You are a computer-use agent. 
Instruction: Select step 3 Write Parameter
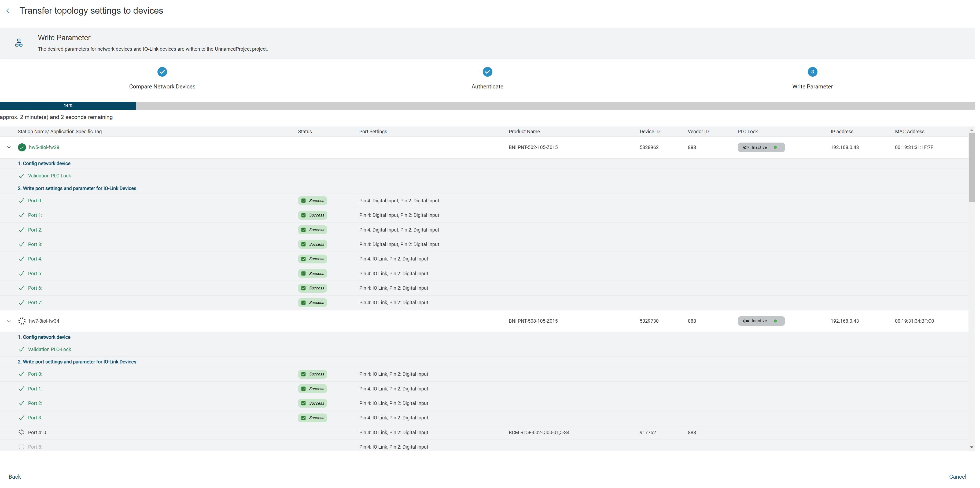812,72
